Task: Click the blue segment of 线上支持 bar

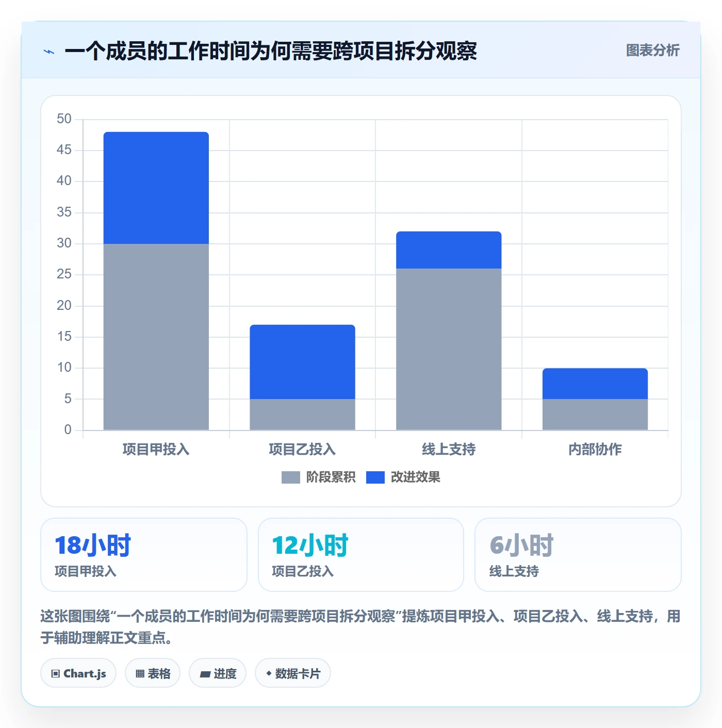Action: pos(449,250)
